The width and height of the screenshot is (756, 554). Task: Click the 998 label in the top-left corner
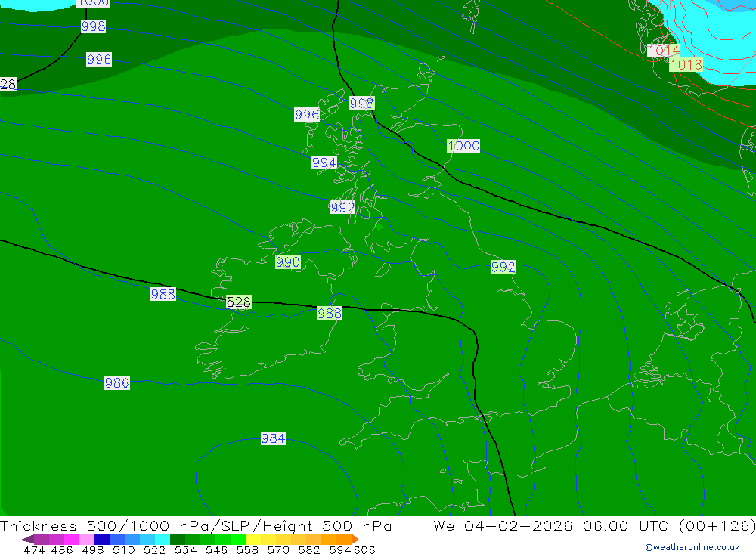pos(93,26)
